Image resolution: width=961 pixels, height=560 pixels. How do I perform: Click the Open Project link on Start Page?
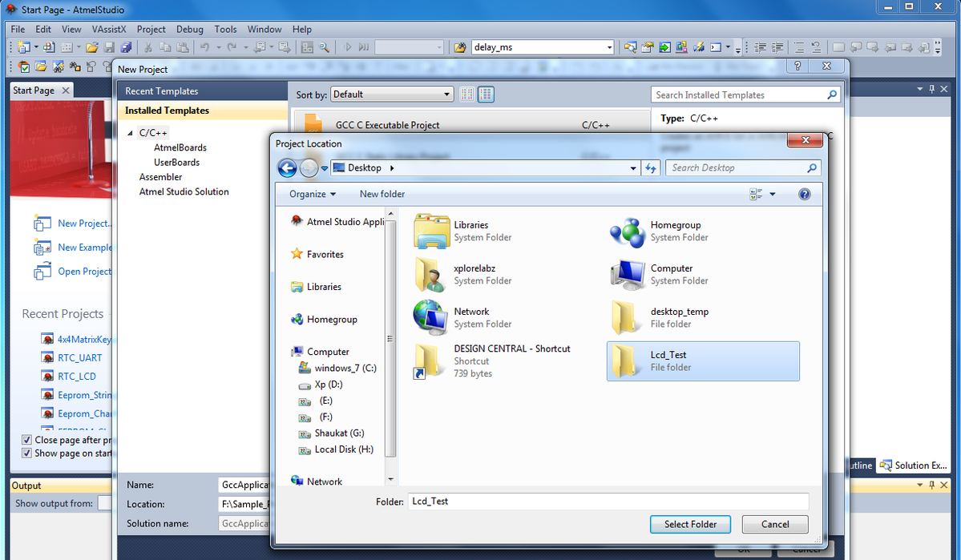point(85,272)
